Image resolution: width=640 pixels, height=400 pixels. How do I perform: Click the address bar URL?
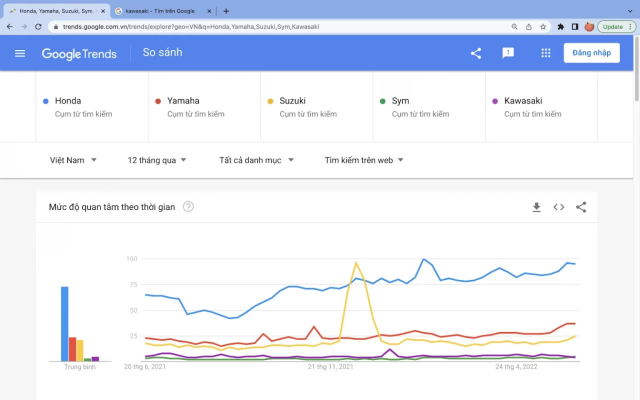191,27
